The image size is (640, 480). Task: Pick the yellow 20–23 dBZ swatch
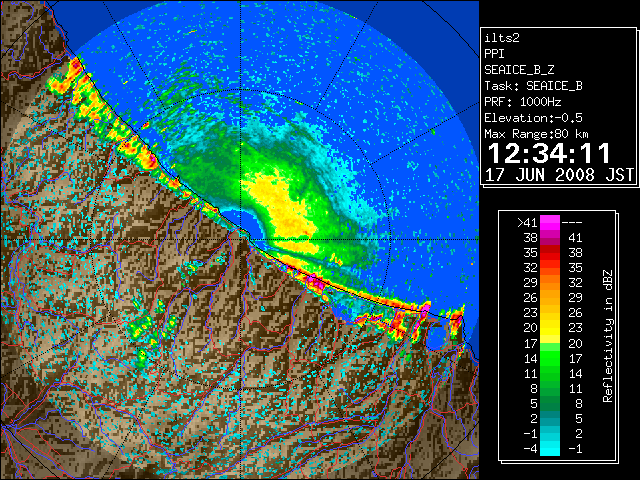click(x=550, y=328)
